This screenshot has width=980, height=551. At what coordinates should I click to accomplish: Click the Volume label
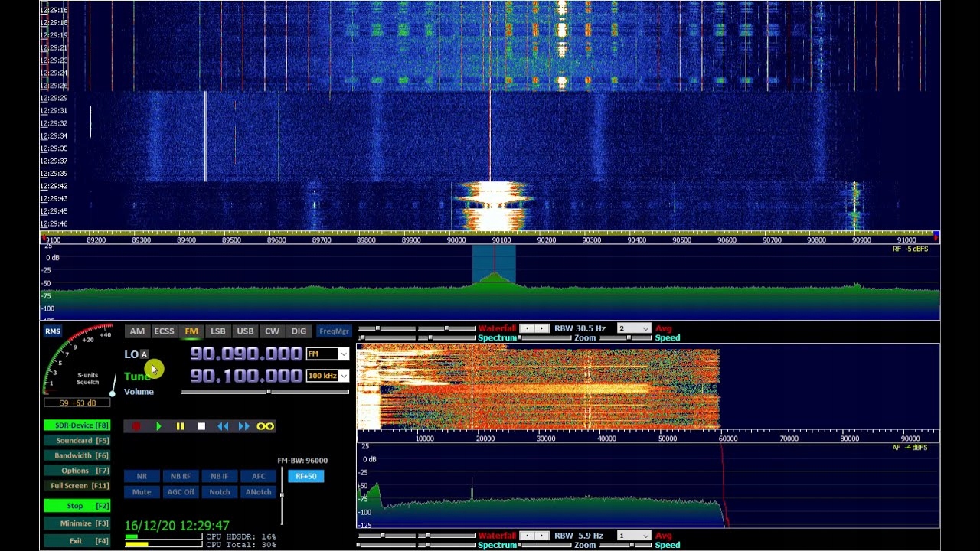point(139,392)
